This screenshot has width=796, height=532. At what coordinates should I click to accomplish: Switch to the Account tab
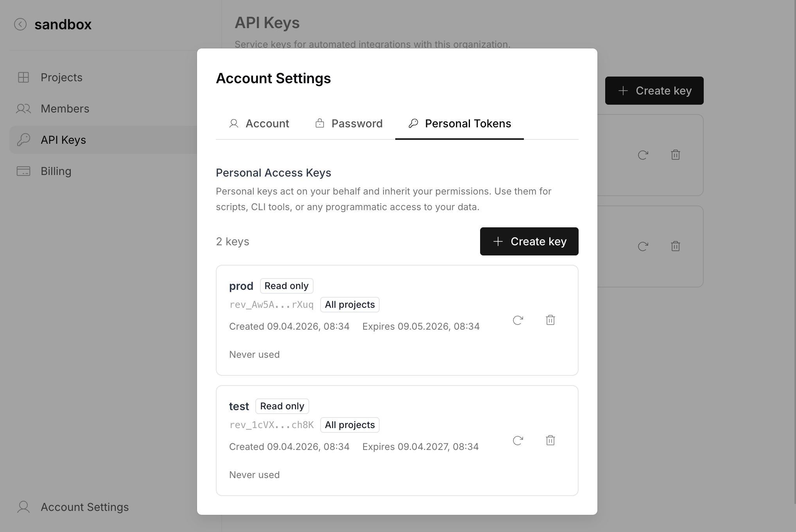[x=259, y=123]
